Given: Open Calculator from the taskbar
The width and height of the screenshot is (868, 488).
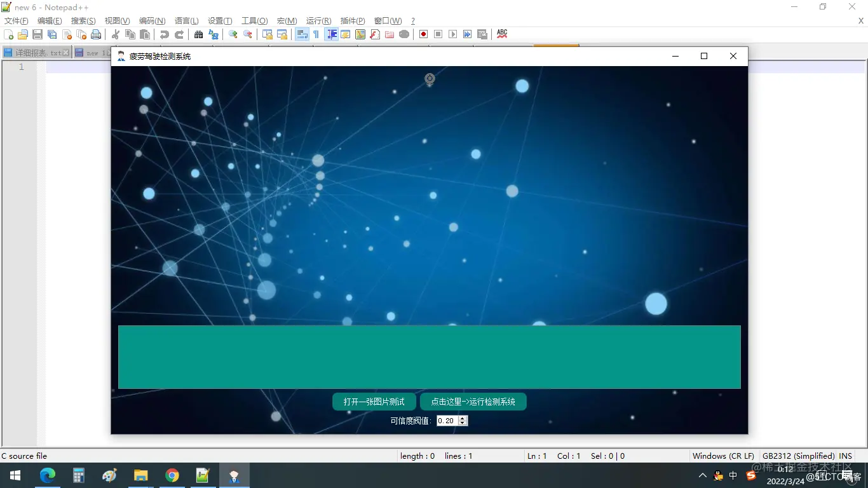Looking at the screenshot, I should [x=79, y=475].
